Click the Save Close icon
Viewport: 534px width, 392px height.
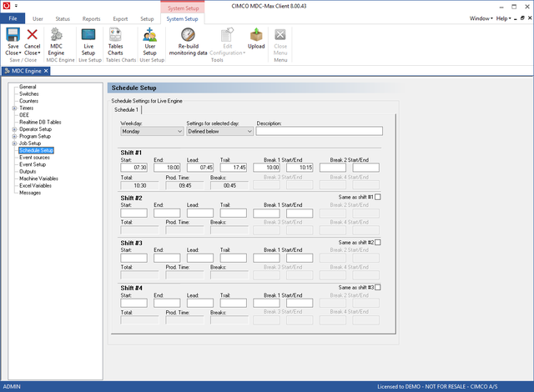pos(13,35)
